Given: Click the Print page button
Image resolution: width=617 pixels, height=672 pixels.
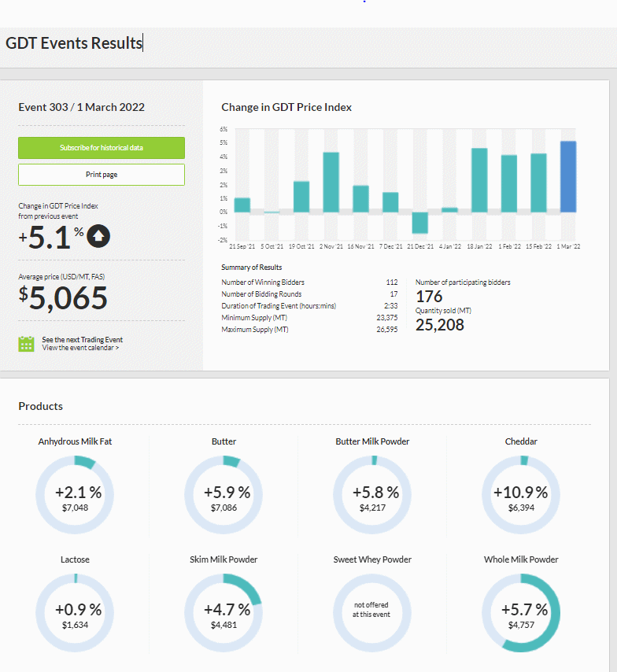Looking at the screenshot, I should coord(102,175).
